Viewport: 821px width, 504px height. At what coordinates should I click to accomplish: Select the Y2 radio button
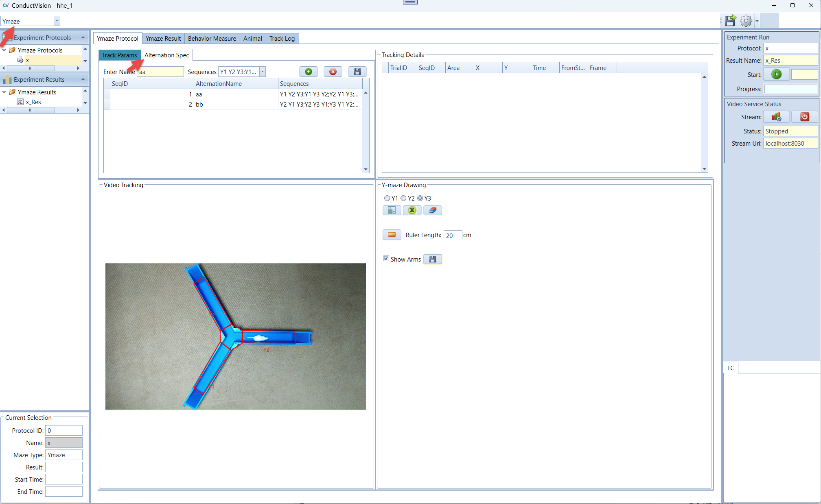point(403,198)
